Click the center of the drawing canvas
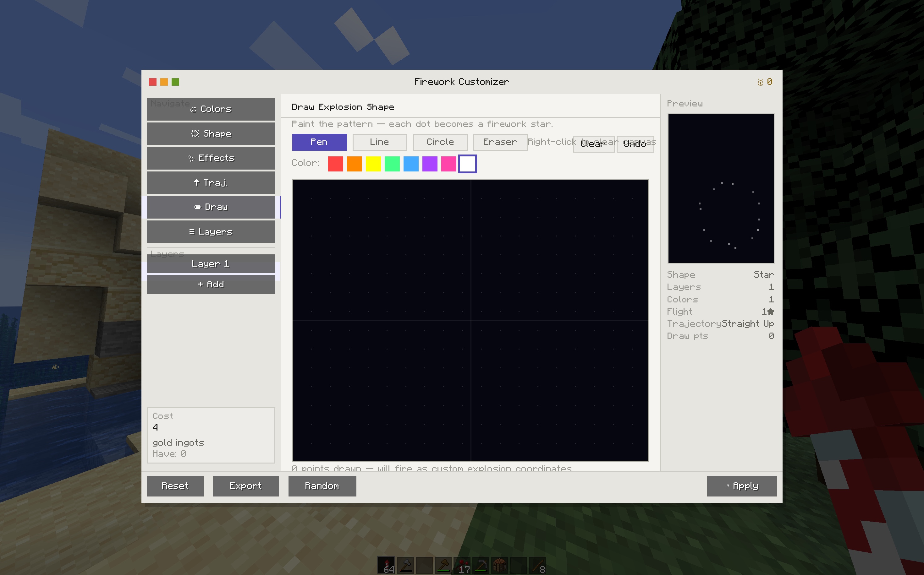This screenshot has height=575, width=924. tap(470, 320)
